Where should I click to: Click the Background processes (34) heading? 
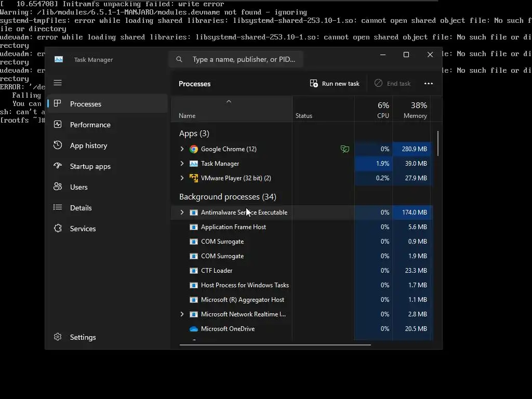coord(228,197)
